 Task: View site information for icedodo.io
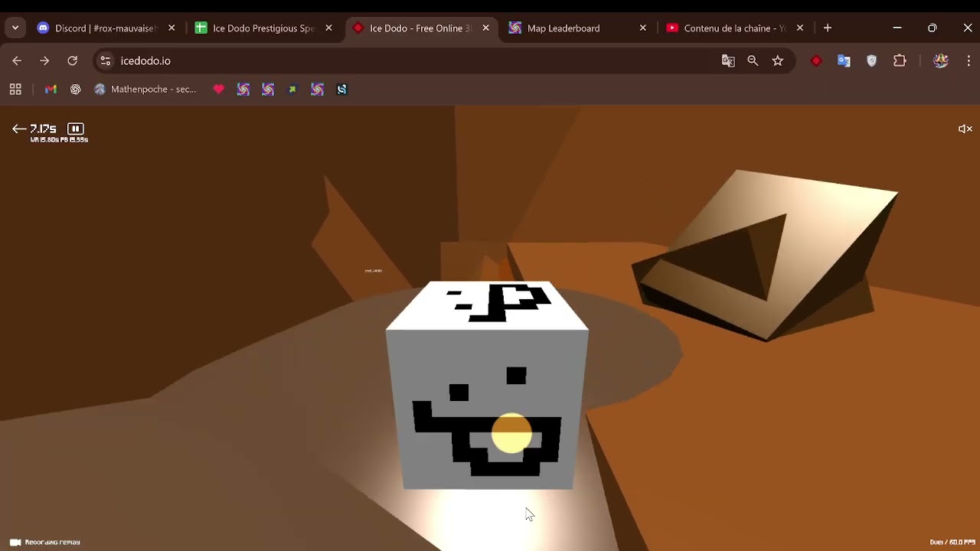(106, 61)
